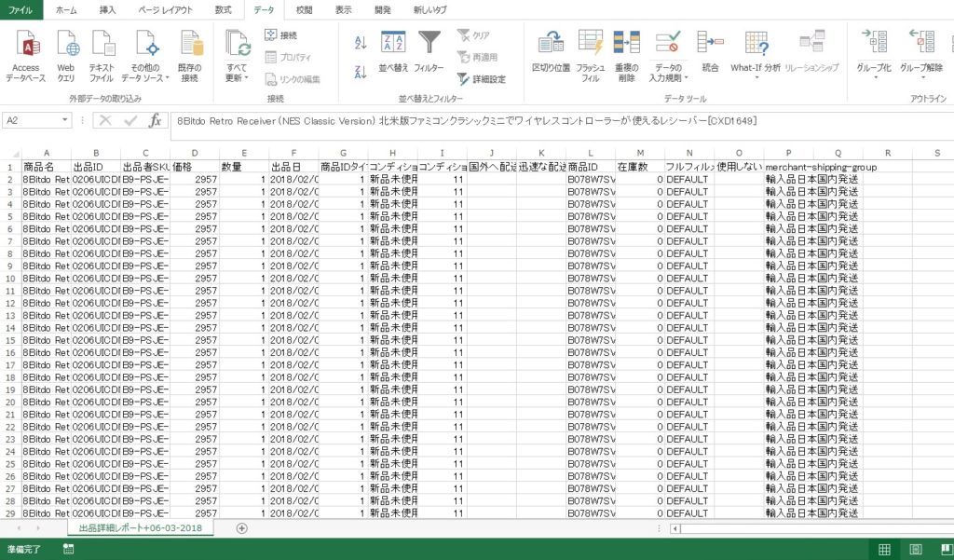
Task: Open the 並べ替え sort dialog
Action: 393,52
